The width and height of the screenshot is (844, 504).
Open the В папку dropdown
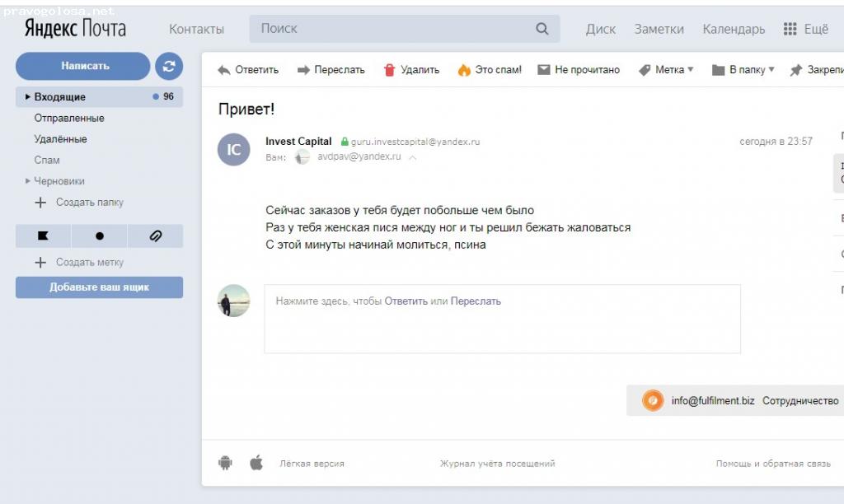tap(743, 70)
